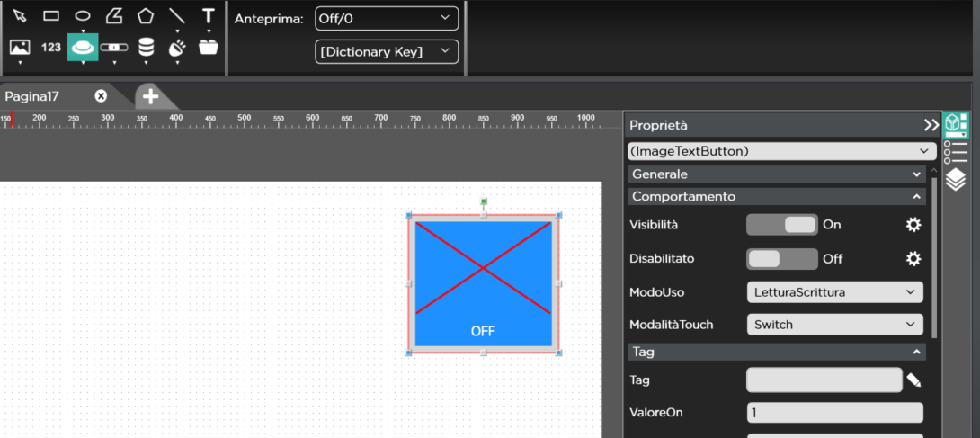The width and height of the screenshot is (980, 438).
Task: Open the Dictionary Key dropdown
Action: point(386,51)
